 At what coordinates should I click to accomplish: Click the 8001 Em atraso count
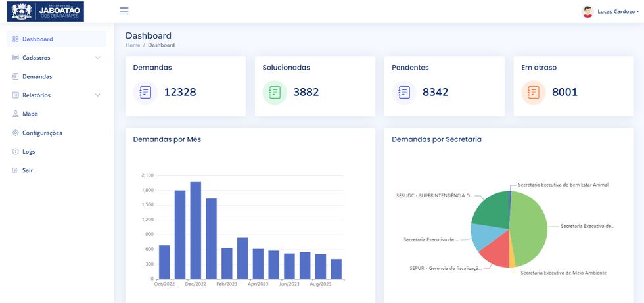[564, 93]
